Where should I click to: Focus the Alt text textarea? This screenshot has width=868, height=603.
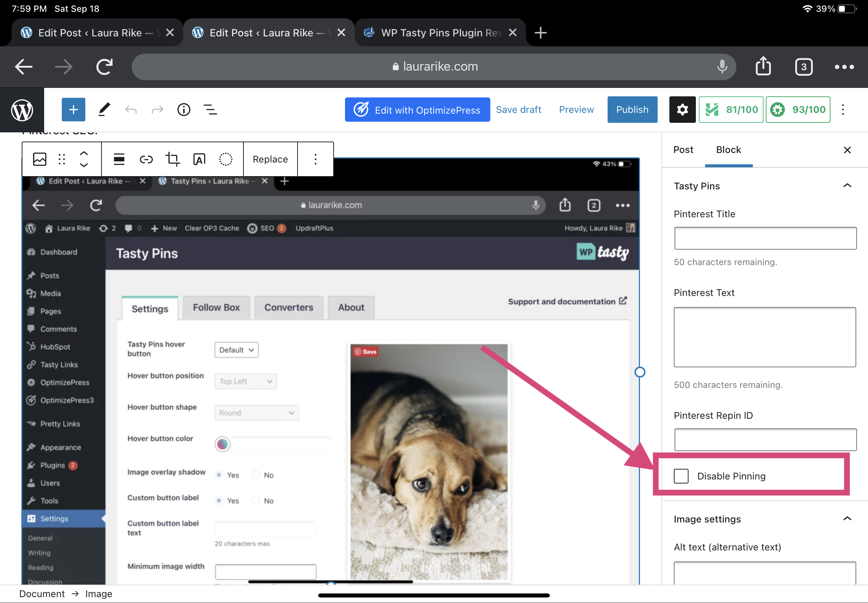[x=765, y=573]
